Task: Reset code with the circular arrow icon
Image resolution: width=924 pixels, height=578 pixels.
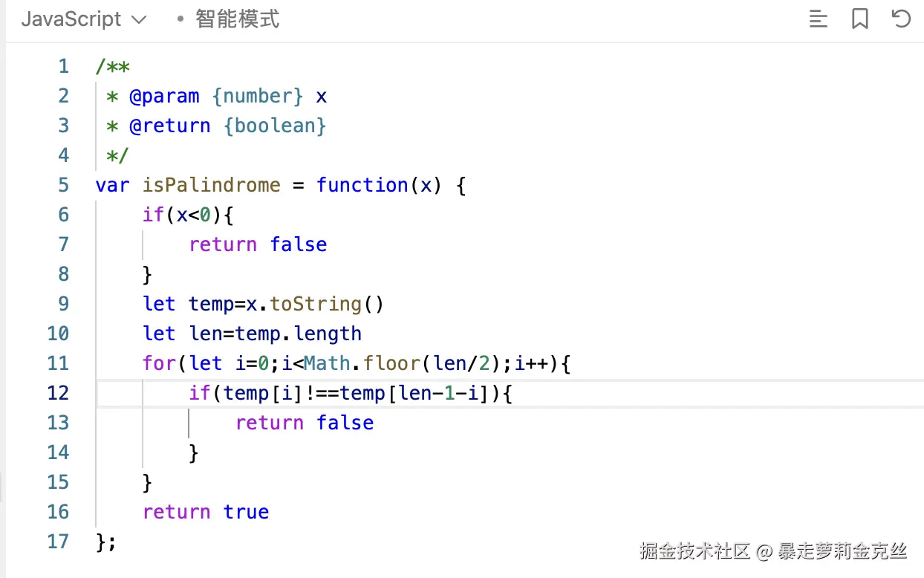Action: [901, 19]
